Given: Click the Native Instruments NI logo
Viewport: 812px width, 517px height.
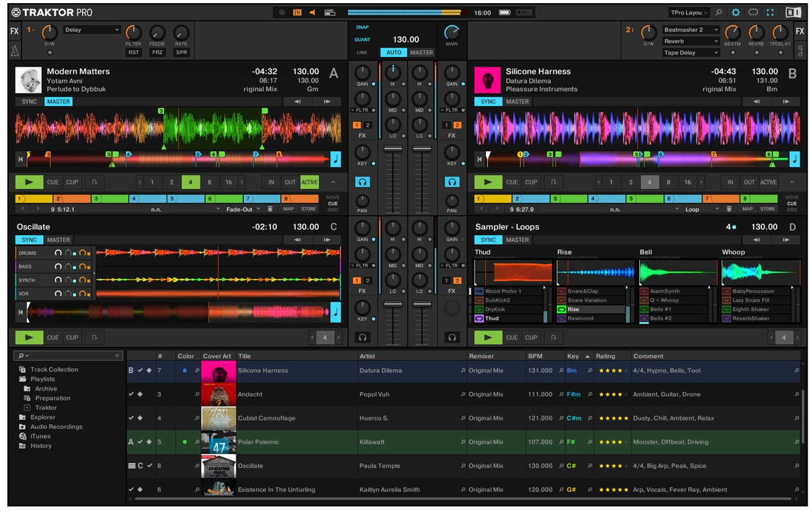Looking at the screenshot, I should (x=792, y=12).
